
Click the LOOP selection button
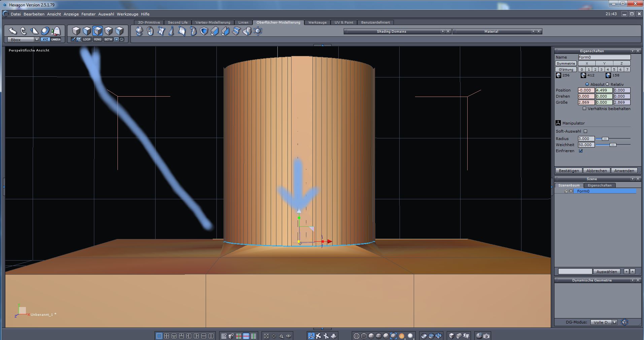(87, 39)
